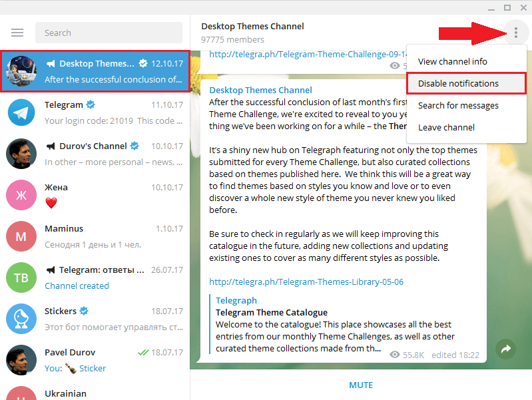Image resolution: width=532 pixels, height=400 pixels.
Task: Click the Sticker label in Pavel Durov chat
Action: tap(93, 369)
